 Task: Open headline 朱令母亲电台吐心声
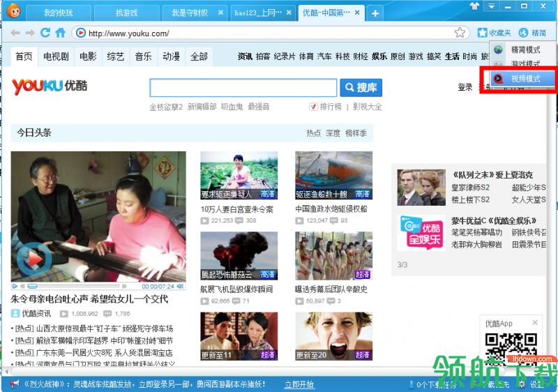click(89, 299)
